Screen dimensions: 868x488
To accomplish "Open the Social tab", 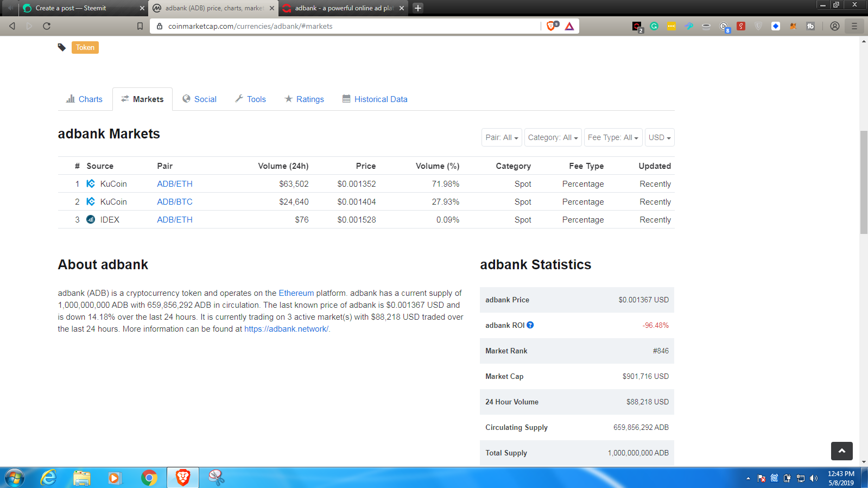I will (x=199, y=99).
